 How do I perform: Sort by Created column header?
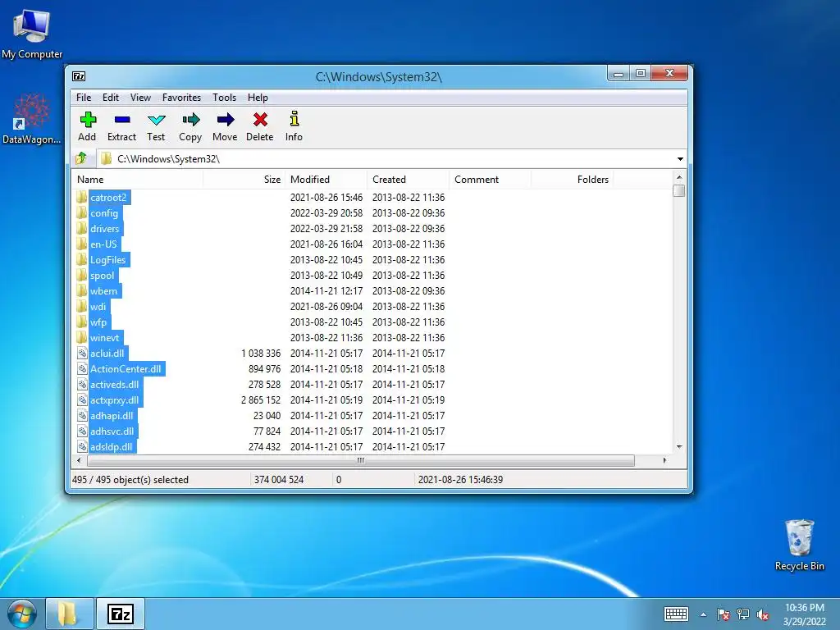pos(409,180)
